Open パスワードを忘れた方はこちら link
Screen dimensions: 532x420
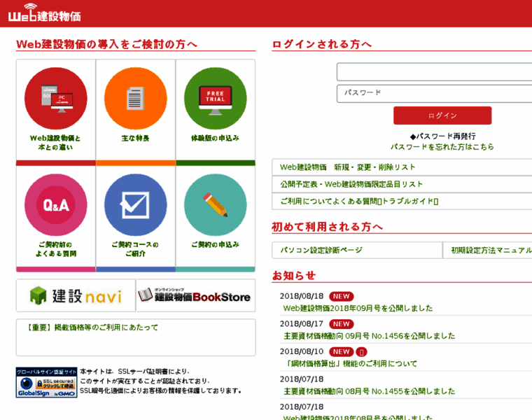point(442,147)
